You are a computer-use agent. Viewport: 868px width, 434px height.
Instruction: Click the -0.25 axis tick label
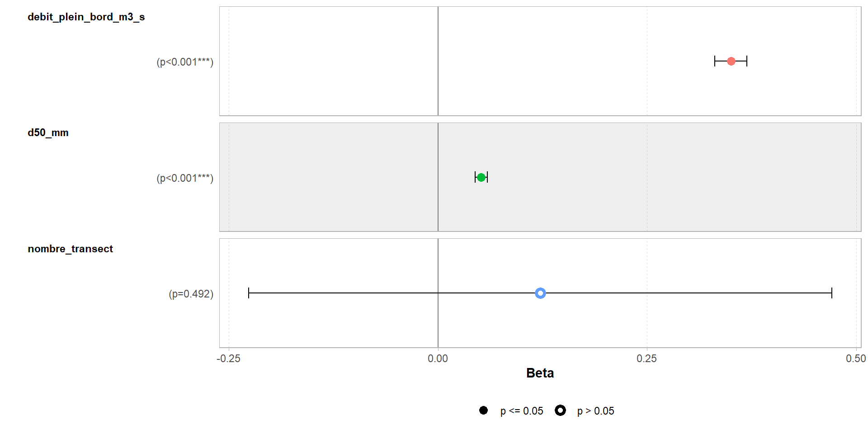(x=228, y=359)
